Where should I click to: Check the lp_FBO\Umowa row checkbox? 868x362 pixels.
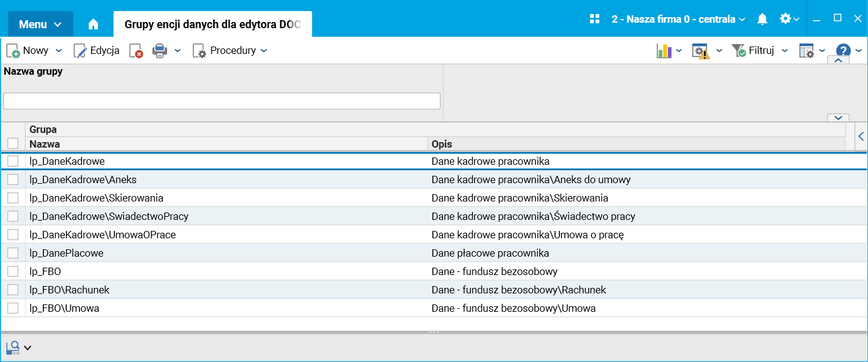point(13,308)
